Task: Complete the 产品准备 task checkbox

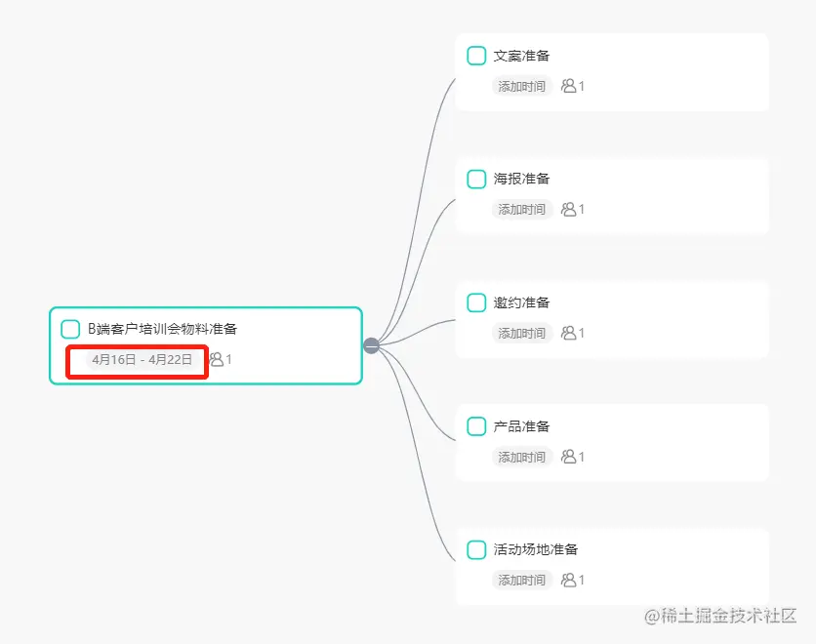Action: (x=476, y=426)
